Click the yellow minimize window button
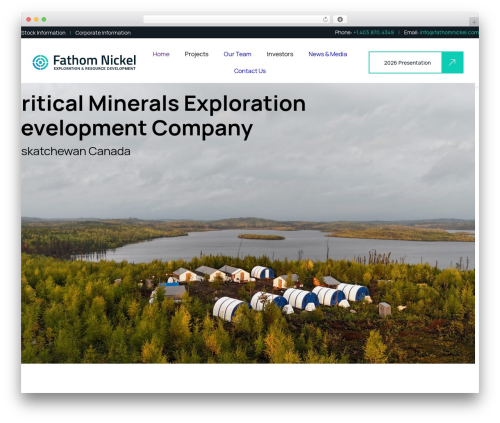The width and height of the screenshot is (500, 423). pyautogui.click(x=36, y=19)
